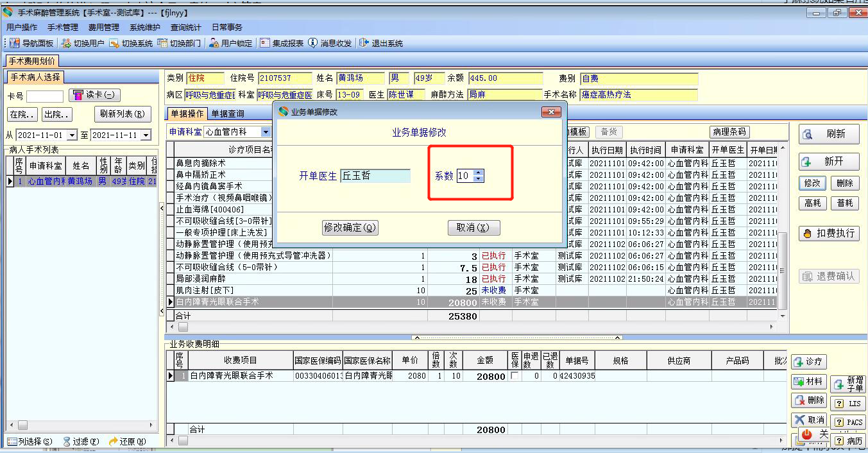This screenshot has width=868, height=453.
Task: Open the 申请科室 心血管内科 dropdown
Action: click(266, 132)
